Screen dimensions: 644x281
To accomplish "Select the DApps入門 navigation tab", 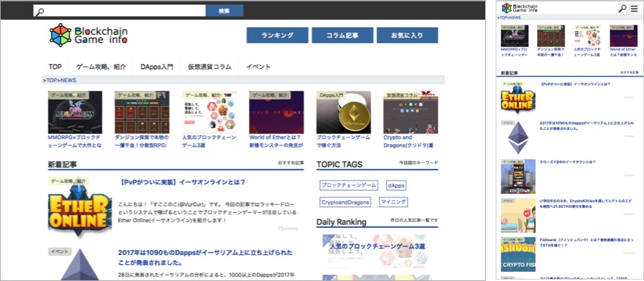I will (x=157, y=67).
